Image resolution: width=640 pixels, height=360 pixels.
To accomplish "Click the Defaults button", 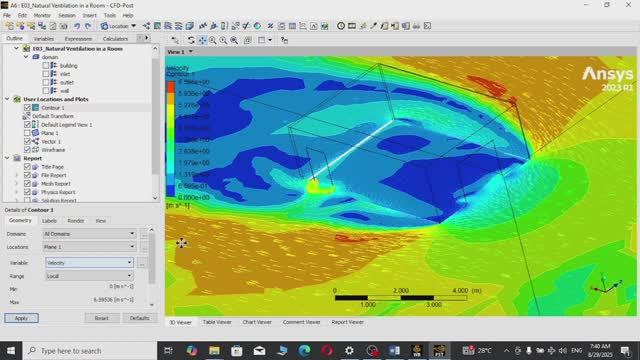I will pyautogui.click(x=140, y=318).
